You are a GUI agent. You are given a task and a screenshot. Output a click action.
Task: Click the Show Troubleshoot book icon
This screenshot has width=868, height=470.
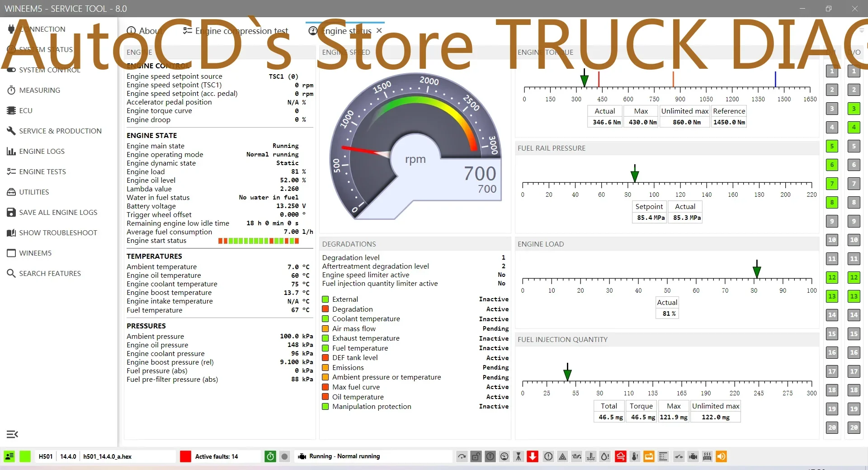(x=11, y=233)
